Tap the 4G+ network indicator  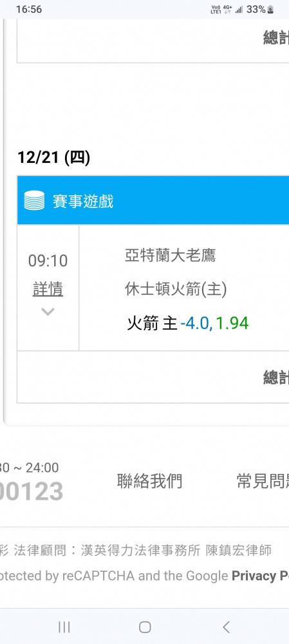click(227, 10)
